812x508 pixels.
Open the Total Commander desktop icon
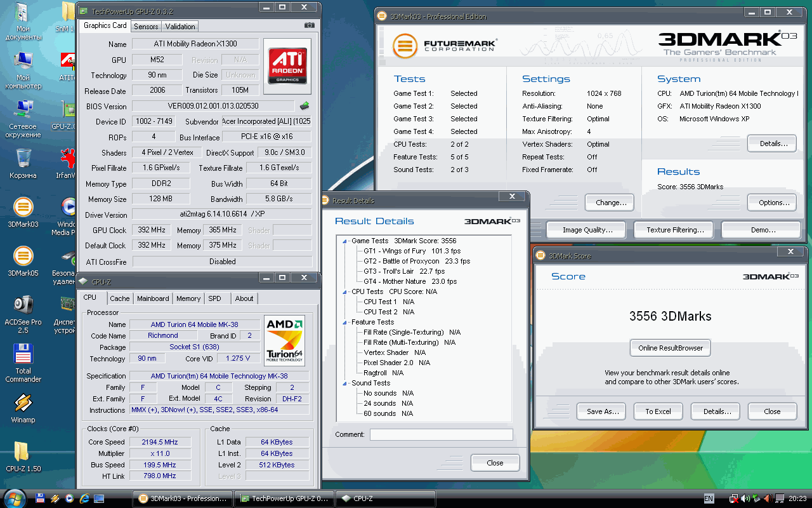(23, 363)
